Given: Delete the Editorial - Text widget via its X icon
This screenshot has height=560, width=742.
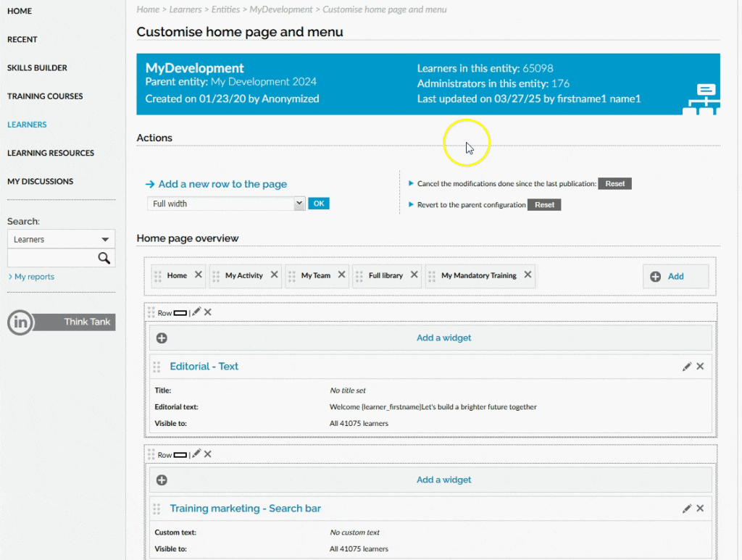Looking at the screenshot, I should click(x=700, y=366).
